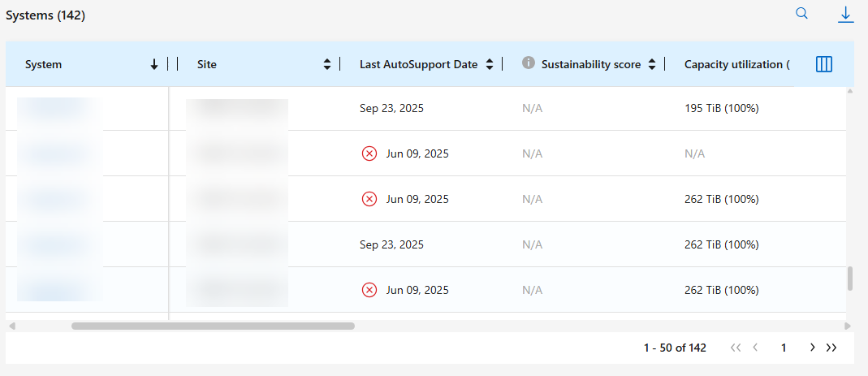Click the Sep 23, 2025 cell in first row
This screenshot has width=868, height=376.
pos(391,108)
